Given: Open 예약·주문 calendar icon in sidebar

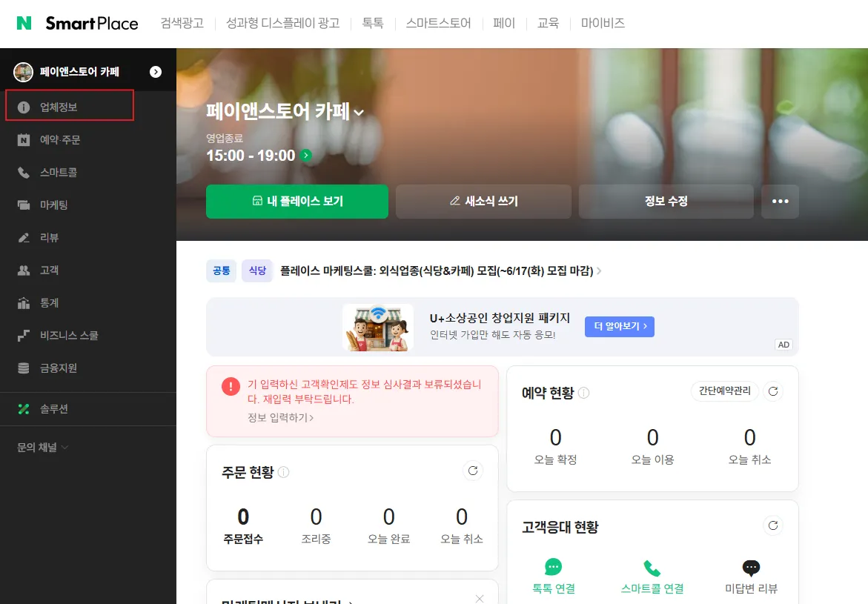Looking at the screenshot, I should [23, 140].
